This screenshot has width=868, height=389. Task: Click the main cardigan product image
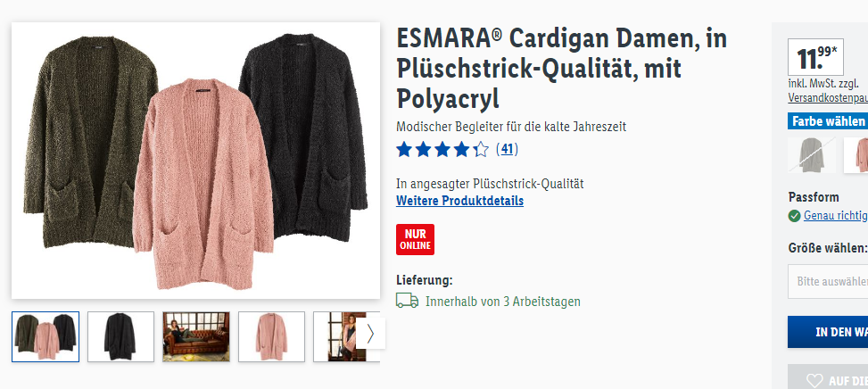click(196, 161)
